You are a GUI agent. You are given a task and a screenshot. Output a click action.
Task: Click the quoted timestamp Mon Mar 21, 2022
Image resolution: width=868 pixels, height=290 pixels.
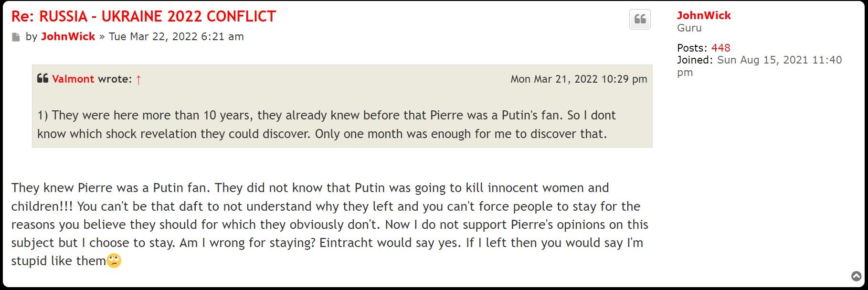[x=579, y=79]
